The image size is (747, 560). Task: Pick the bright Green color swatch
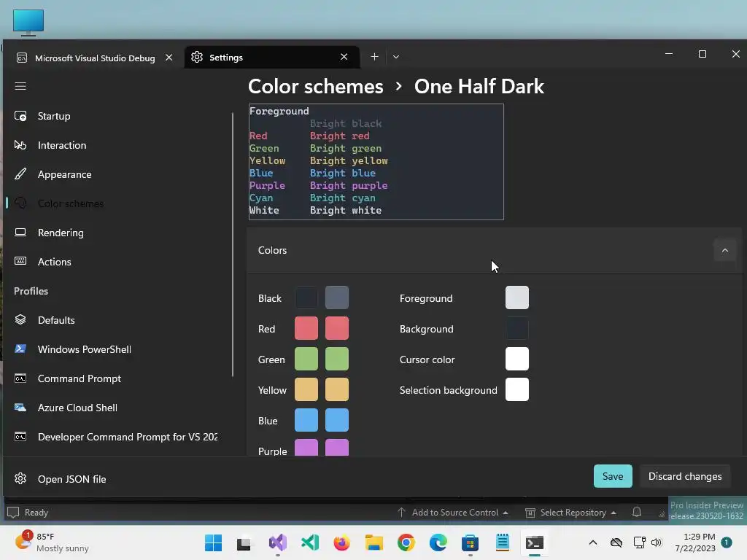pyautogui.click(x=337, y=359)
